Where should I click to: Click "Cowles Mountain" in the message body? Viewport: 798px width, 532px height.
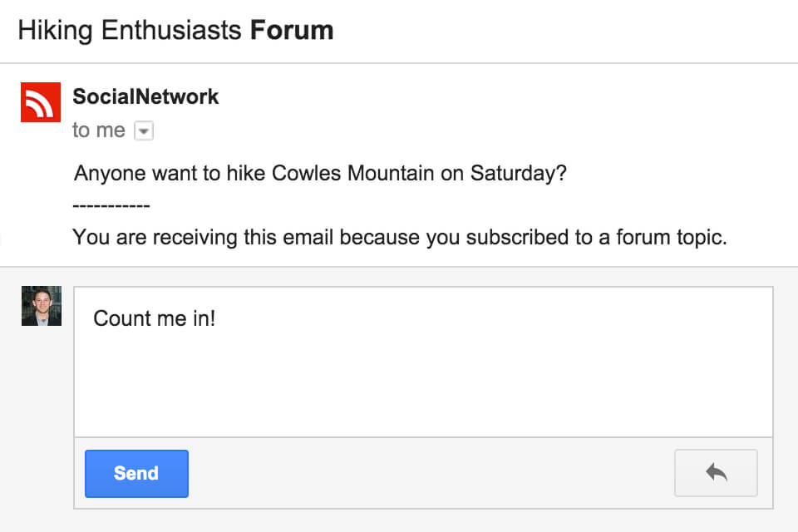coord(353,175)
